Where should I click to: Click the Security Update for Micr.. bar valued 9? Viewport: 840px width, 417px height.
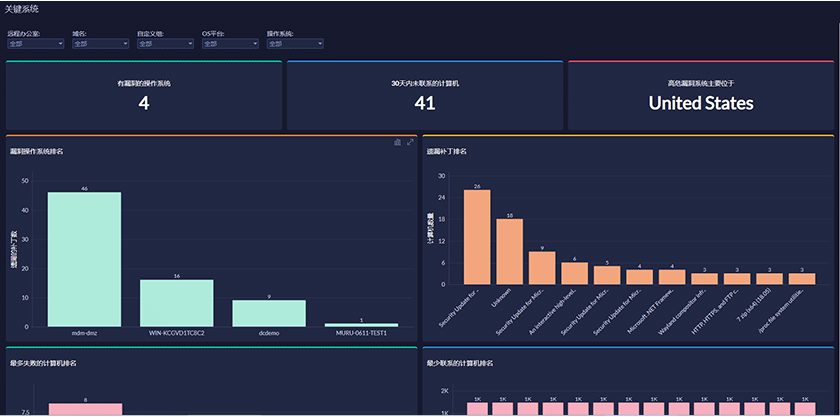542,268
